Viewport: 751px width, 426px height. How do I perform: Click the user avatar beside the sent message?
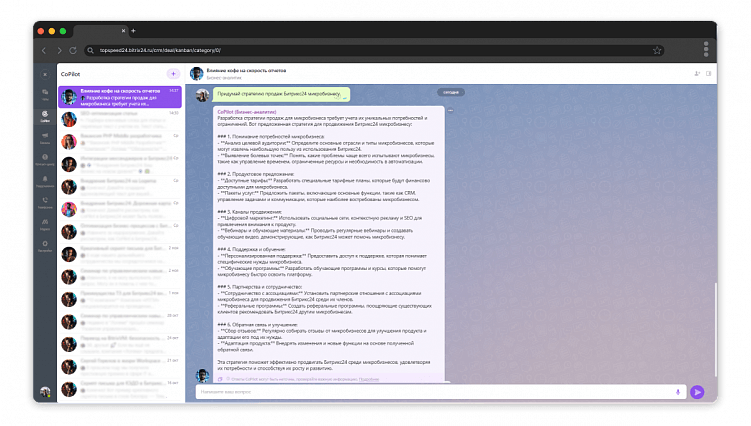click(203, 94)
